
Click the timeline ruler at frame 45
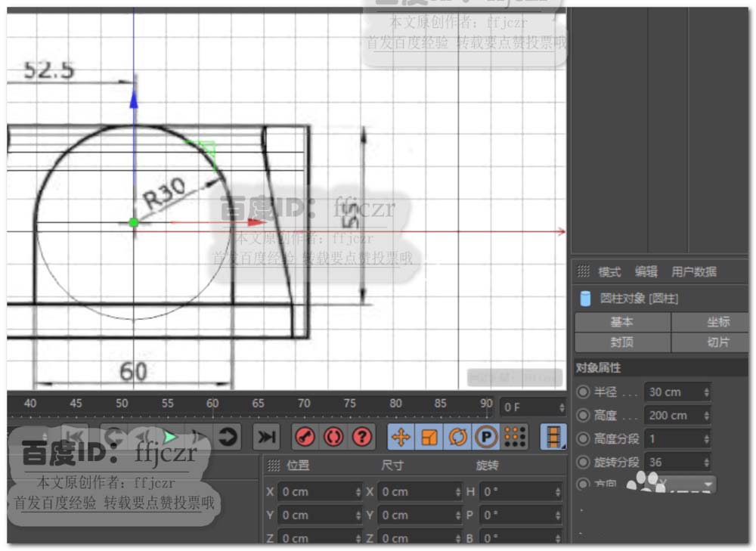(x=76, y=404)
